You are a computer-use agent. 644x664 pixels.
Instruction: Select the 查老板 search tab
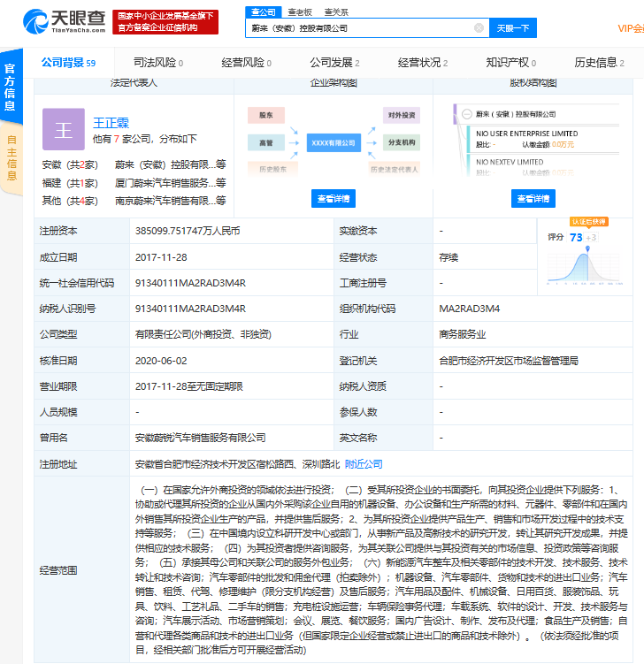coord(300,12)
